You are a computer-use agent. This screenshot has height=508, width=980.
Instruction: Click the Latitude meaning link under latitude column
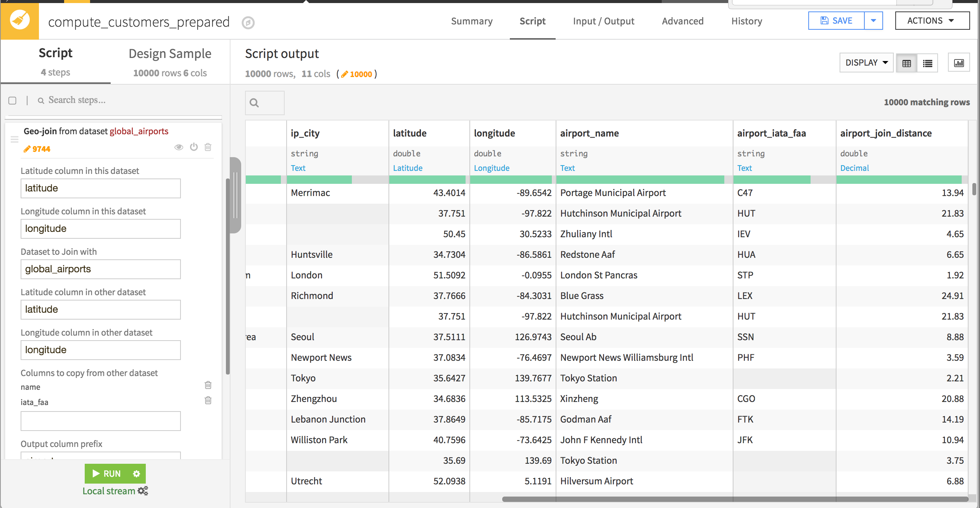pyautogui.click(x=408, y=168)
